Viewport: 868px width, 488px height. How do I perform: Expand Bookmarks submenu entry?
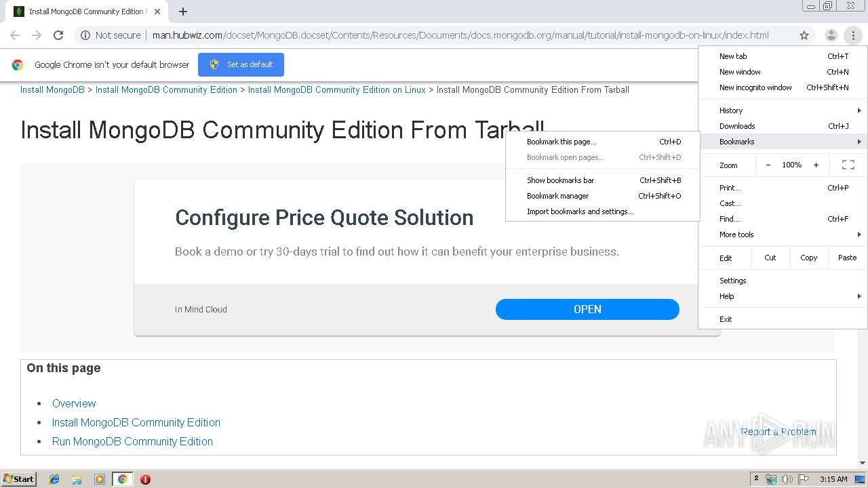783,142
